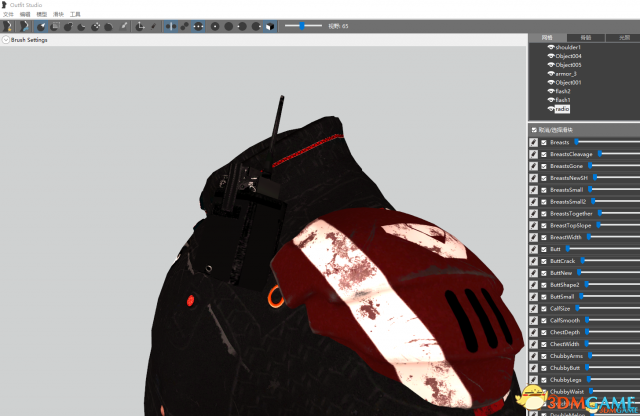Hide the radio mesh via eye icon

[x=551, y=109]
